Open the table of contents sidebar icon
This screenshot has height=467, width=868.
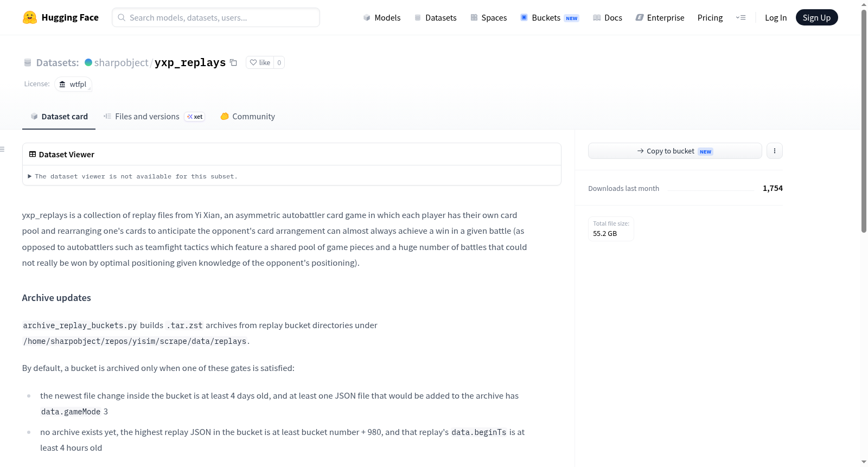pos(2,149)
